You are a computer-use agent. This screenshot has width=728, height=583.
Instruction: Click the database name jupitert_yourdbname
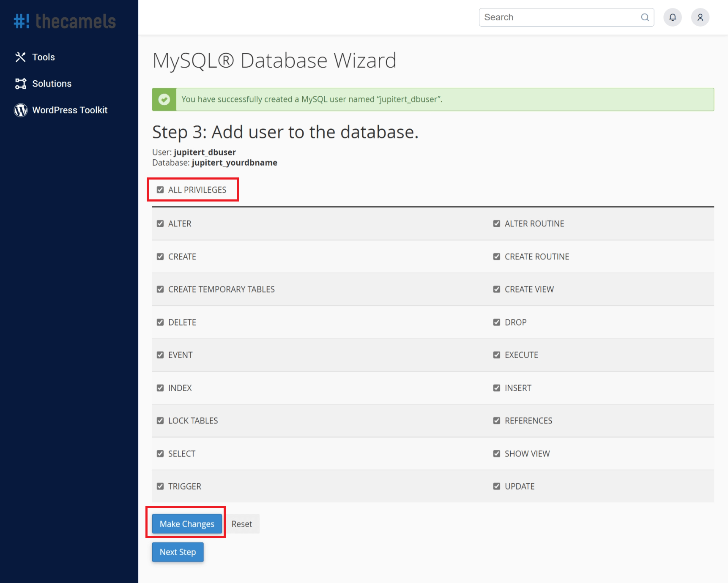point(235,163)
